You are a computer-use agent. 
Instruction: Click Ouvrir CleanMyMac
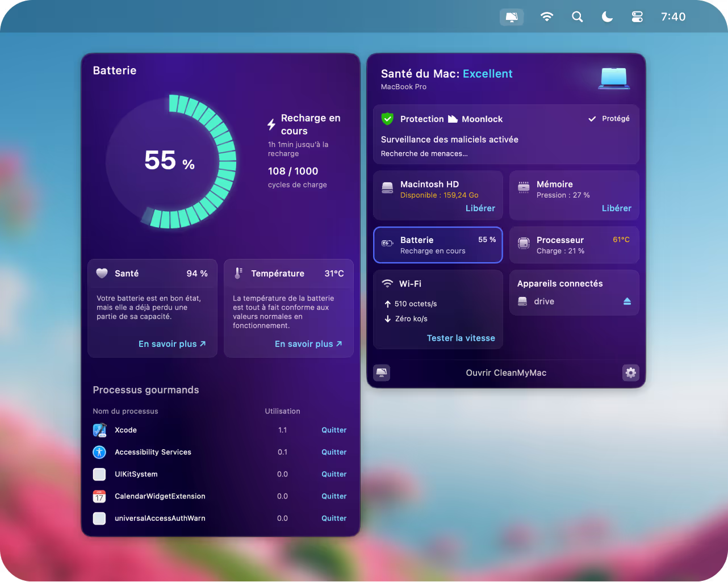click(506, 373)
